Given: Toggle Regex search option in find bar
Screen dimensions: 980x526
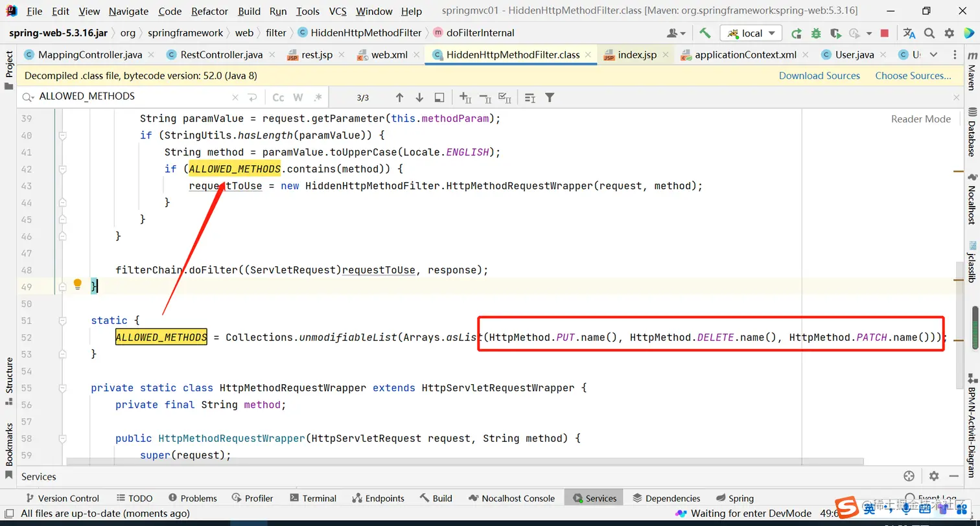Looking at the screenshot, I should pyautogui.click(x=318, y=97).
